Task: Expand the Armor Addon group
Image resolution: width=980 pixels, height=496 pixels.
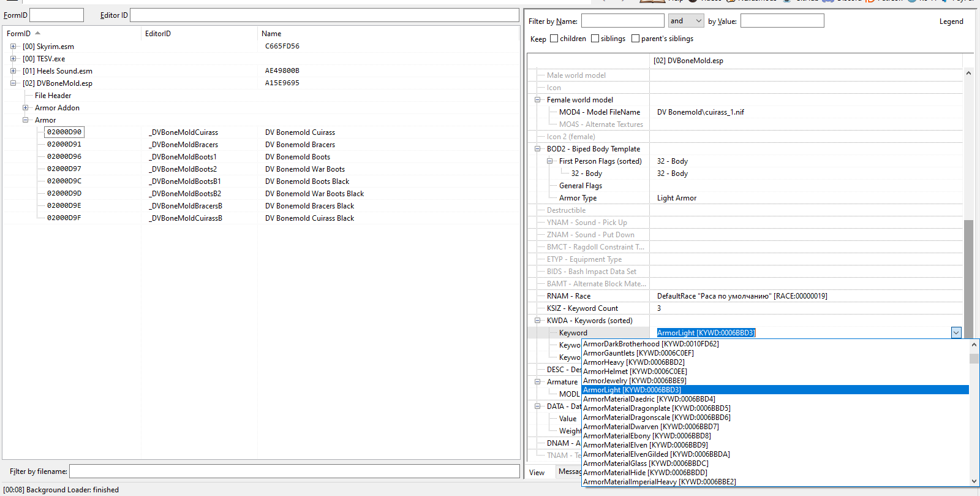Action: (x=25, y=108)
